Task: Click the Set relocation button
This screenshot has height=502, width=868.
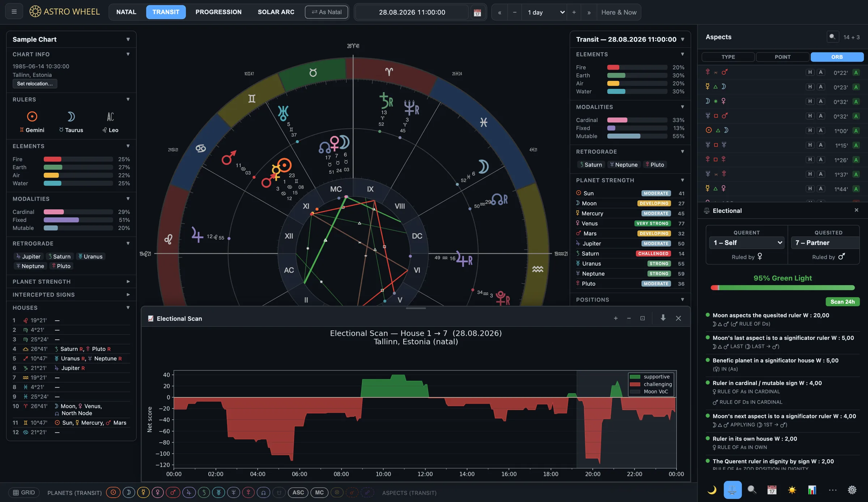Action: tap(35, 83)
